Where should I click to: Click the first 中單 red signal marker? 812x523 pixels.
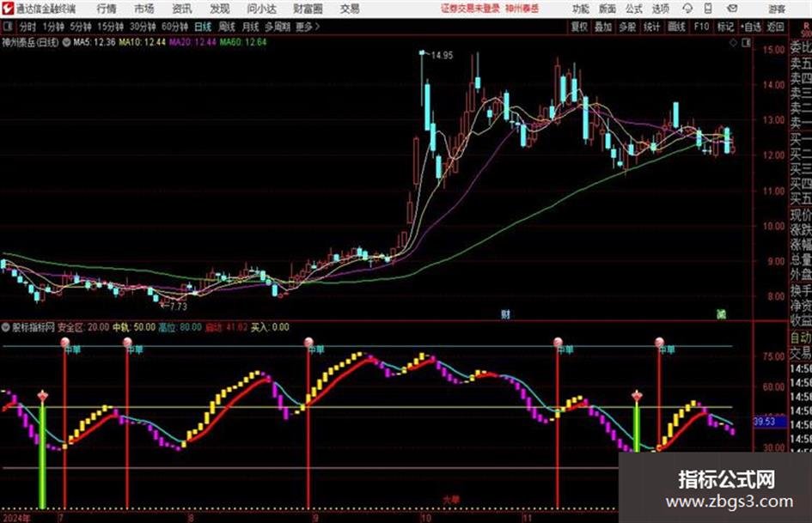tap(65, 343)
